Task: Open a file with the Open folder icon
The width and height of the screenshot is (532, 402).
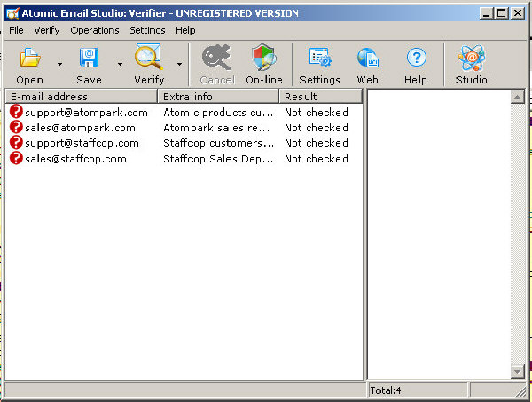Action: (x=30, y=57)
